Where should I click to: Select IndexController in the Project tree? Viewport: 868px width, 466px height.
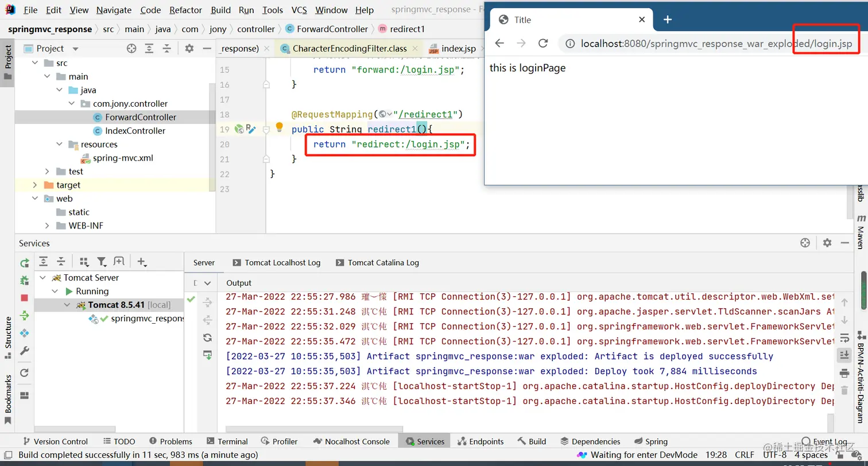pos(135,131)
